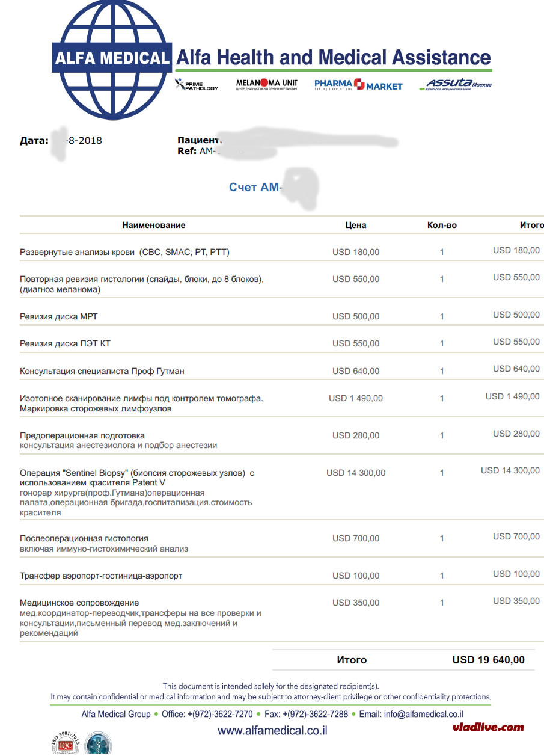Image resolution: width=544 pixels, height=756 pixels.
Task: Click the 'Наименование' column header
Action: 154,225
